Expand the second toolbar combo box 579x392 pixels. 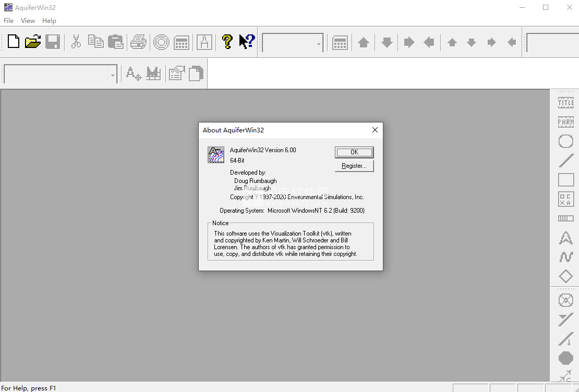point(113,75)
